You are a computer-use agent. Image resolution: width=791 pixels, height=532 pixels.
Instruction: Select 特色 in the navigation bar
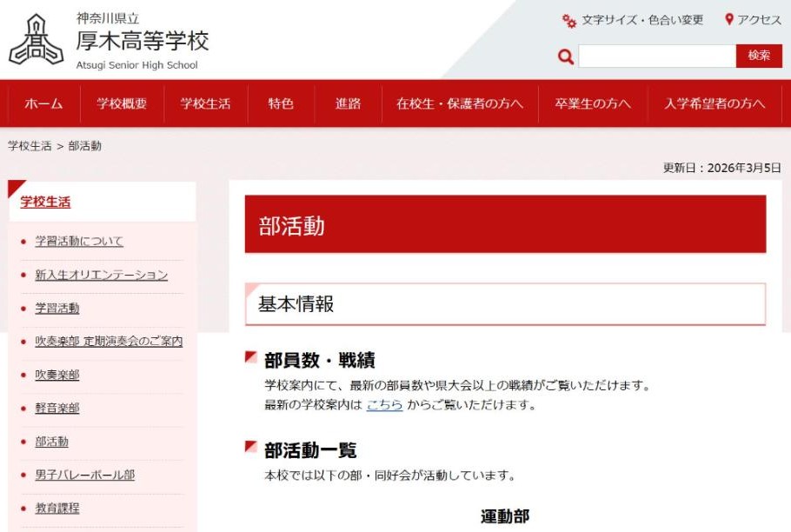coord(281,103)
